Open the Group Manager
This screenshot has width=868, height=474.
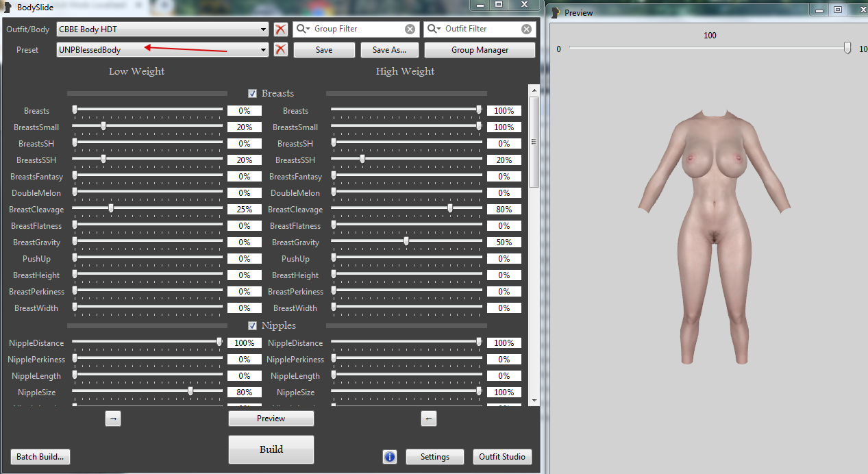[x=480, y=50]
